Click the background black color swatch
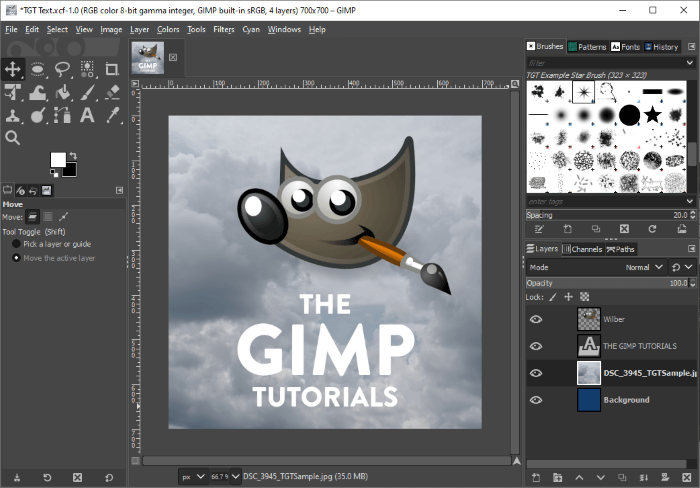 click(71, 171)
